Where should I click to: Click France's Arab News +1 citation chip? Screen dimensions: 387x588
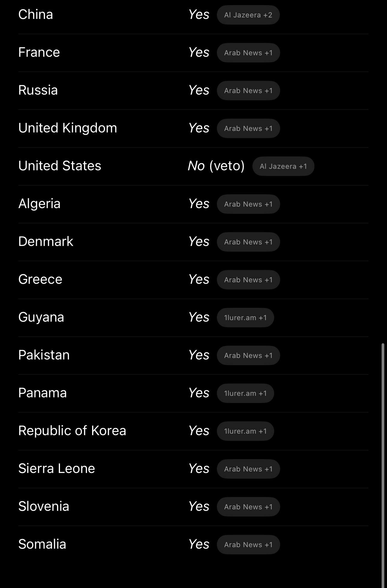(248, 53)
